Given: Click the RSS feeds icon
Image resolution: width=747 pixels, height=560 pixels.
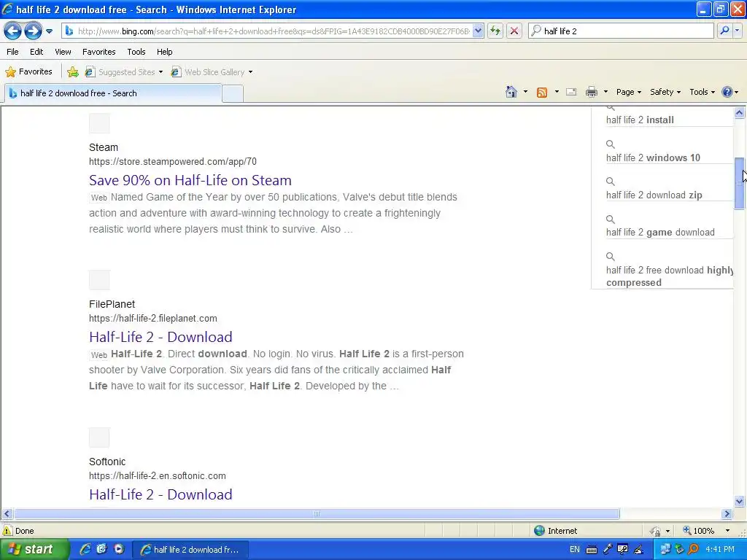Looking at the screenshot, I should (542, 93).
